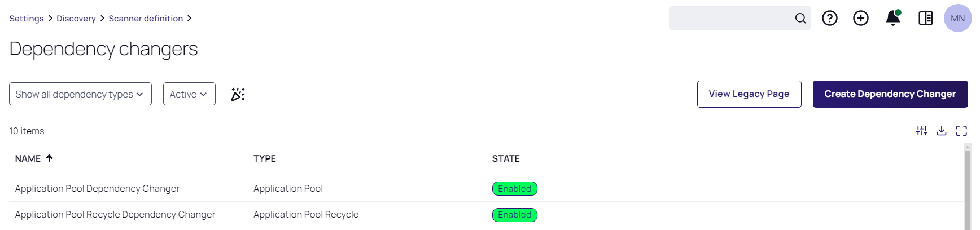Go to Settings breadcrumb
Viewport: 980px width, 230px height.
27,19
